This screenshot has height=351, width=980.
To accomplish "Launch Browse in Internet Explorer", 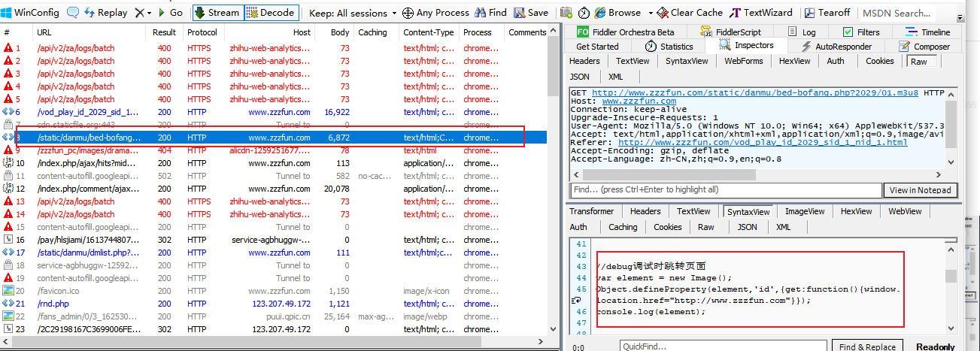I will 617,13.
